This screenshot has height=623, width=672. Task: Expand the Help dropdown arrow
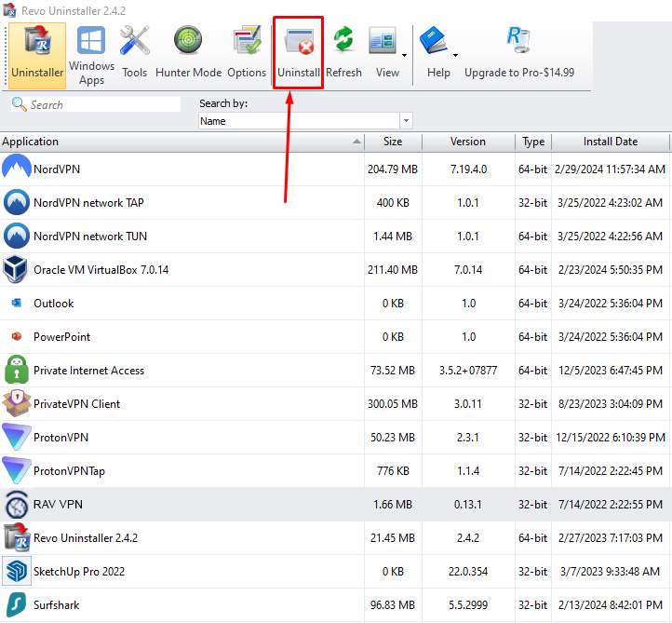pyautogui.click(x=455, y=55)
